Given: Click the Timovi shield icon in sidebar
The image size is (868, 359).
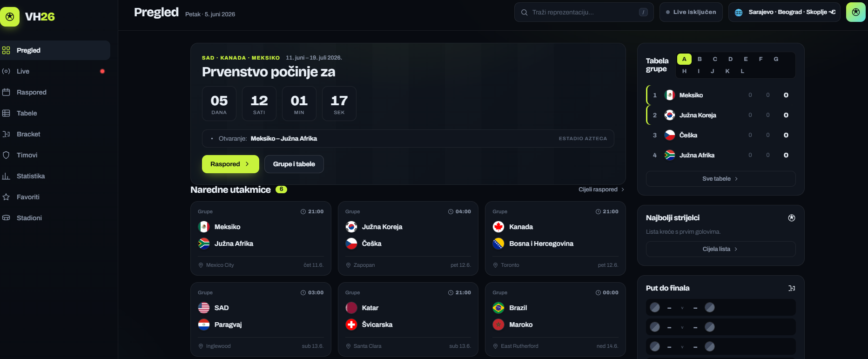Looking at the screenshot, I should pos(6,155).
